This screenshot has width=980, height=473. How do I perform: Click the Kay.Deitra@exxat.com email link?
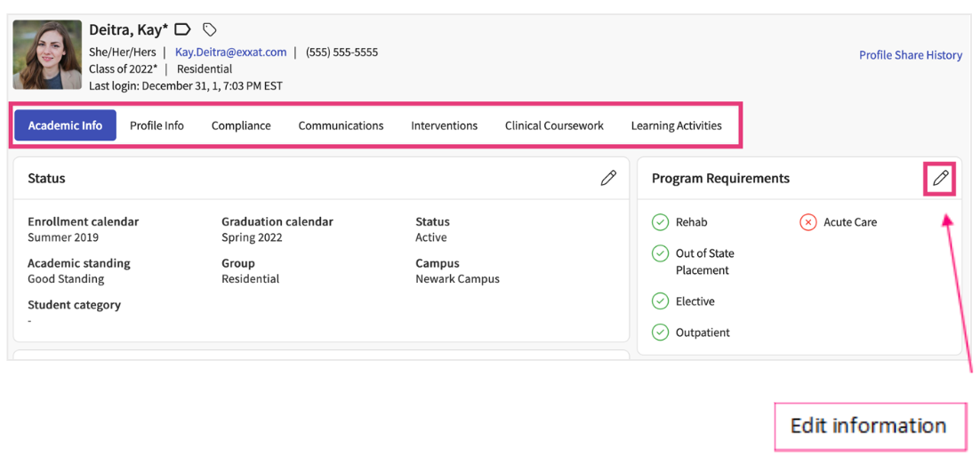tap(230, 52)
